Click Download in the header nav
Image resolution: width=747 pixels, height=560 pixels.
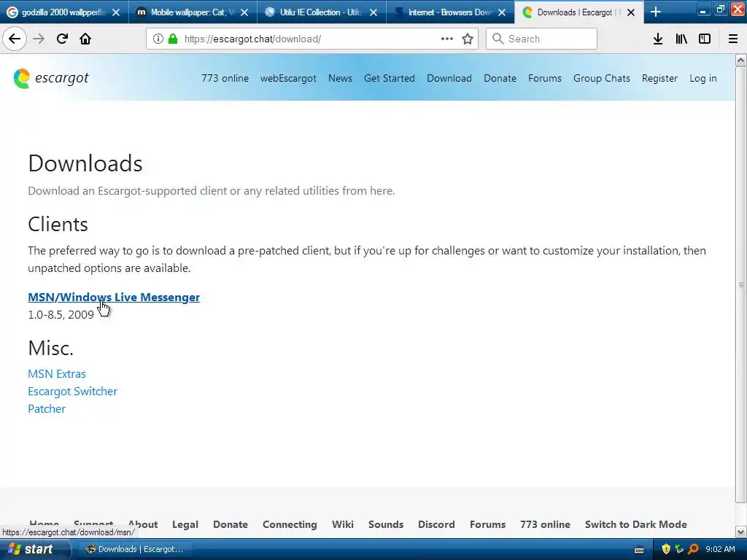(x=449, y=78)
